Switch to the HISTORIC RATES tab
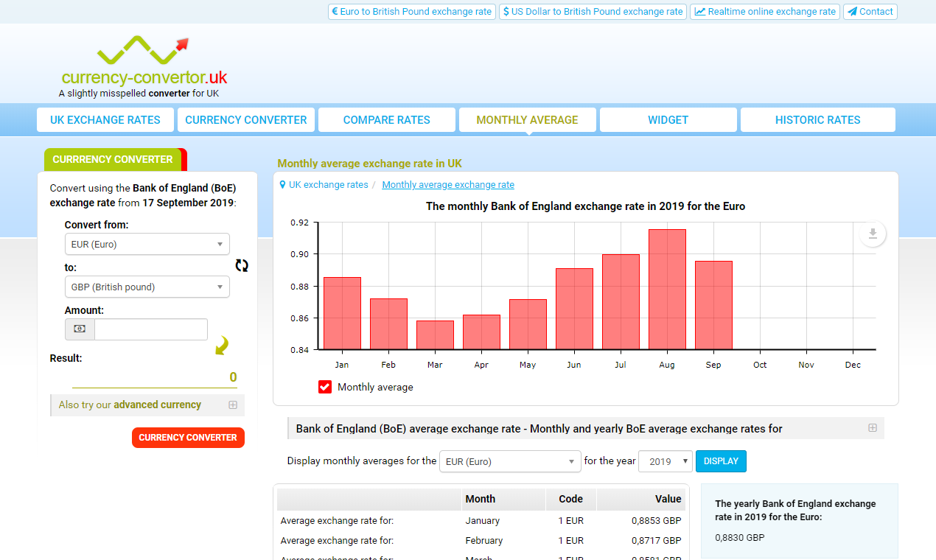936x560 pixels. [x=817, y=119]
